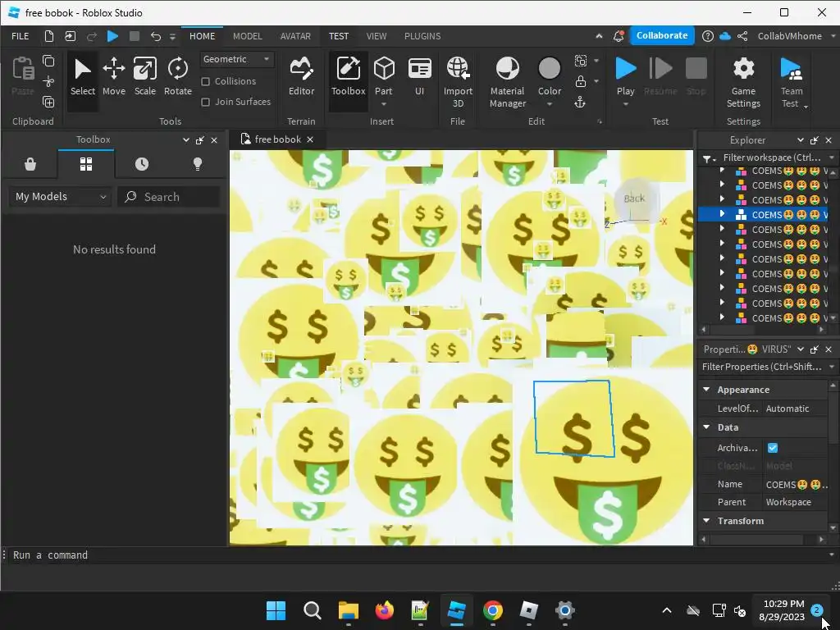Open Toolbox Inventory grid tab

click(85, 164)
